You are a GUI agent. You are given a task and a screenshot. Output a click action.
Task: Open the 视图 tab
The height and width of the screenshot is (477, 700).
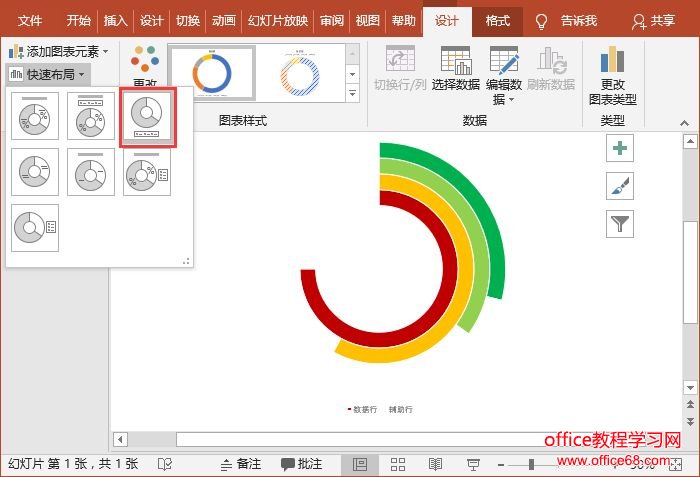(x=367, y=21)
